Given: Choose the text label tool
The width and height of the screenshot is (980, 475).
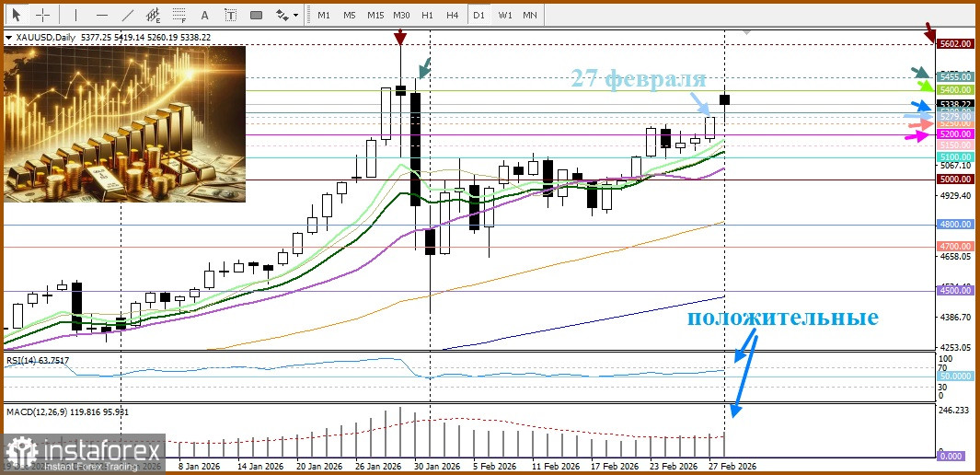Looking at the screenshot, I should [x=231, y=15].
